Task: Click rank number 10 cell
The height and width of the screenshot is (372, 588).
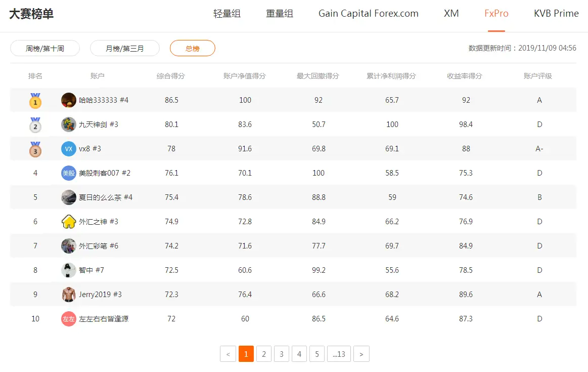Action: tap(35, 319)
